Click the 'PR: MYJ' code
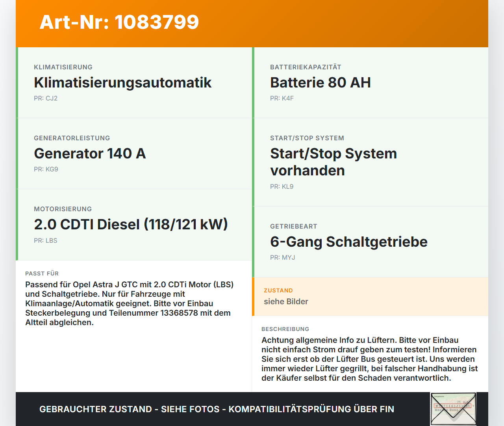Viewport: 504px width, 426px height. coord(283,258)
